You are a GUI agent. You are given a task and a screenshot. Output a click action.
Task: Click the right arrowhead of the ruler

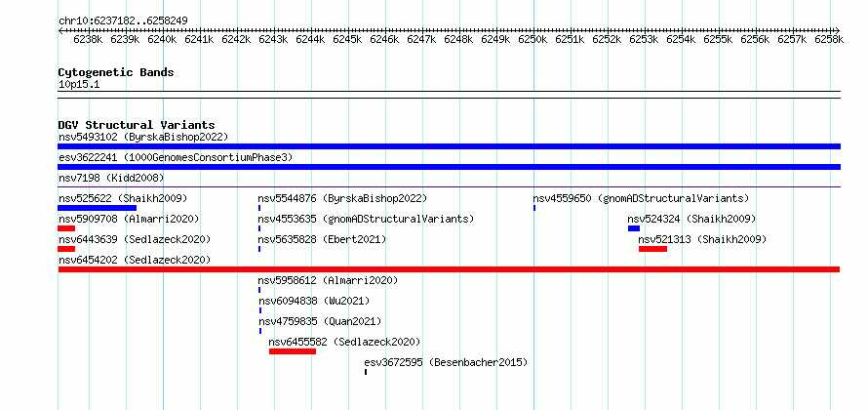838,30
